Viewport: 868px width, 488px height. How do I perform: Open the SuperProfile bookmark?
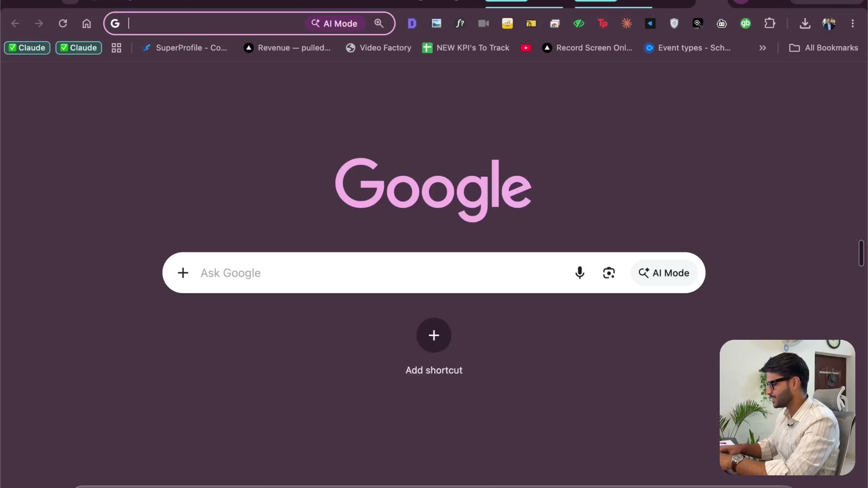point(184,48)
